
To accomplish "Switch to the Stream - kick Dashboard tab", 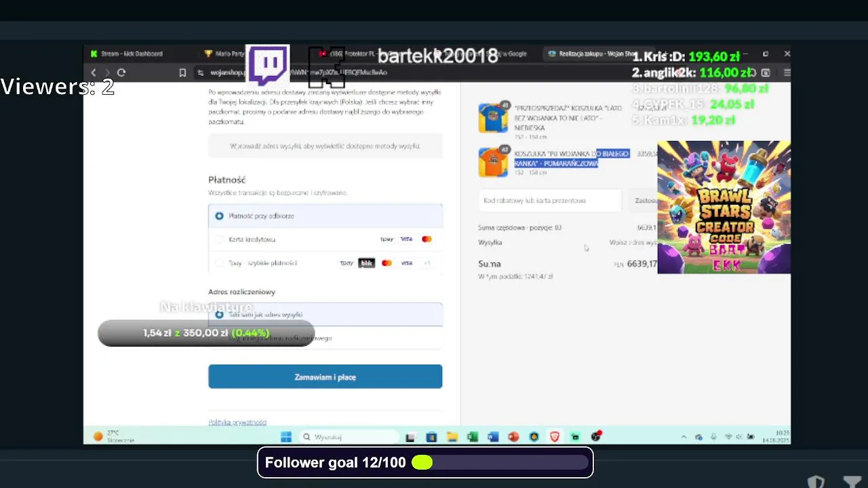I will click(x=132, y=54).
